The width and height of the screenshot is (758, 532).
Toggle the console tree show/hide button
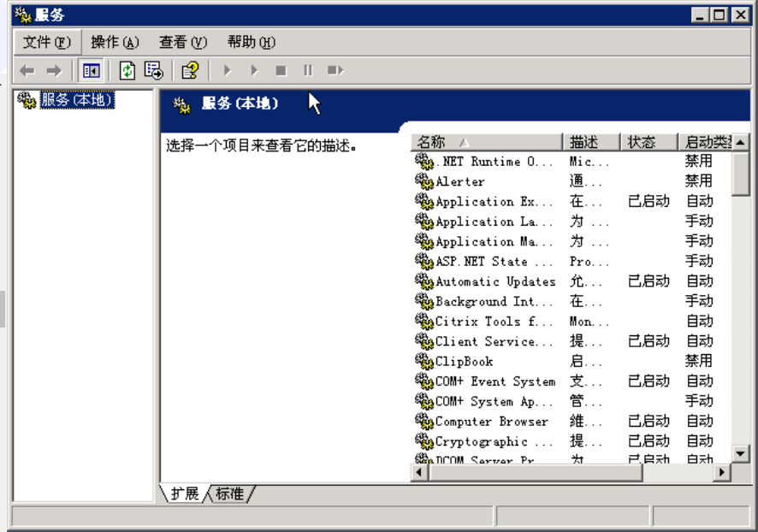coord(91,71)
